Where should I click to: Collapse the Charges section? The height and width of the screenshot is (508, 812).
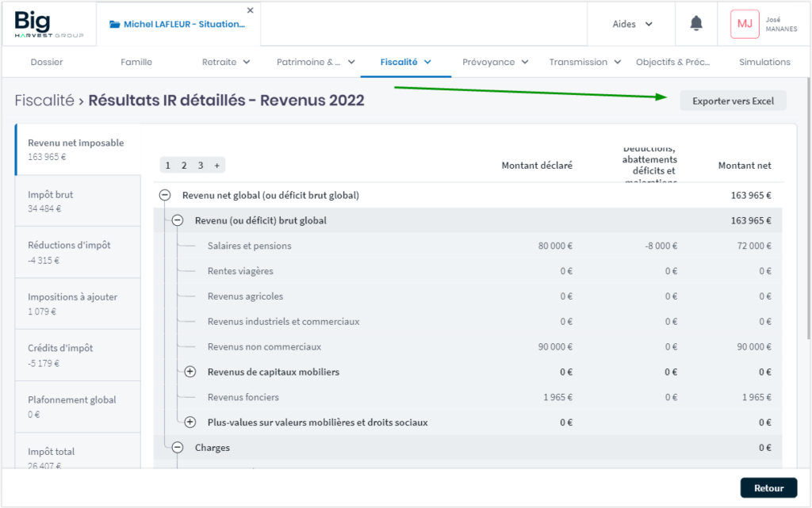[x=178, y=448]
